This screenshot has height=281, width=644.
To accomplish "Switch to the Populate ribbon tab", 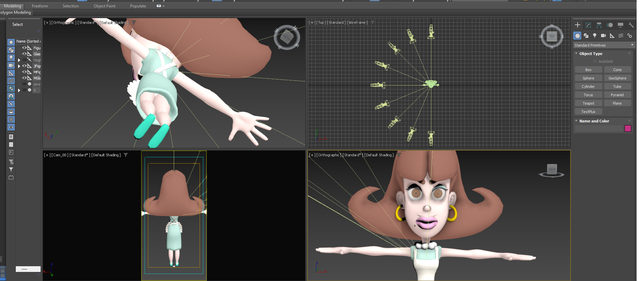I will pyautogui.click(x=138, y=6).
